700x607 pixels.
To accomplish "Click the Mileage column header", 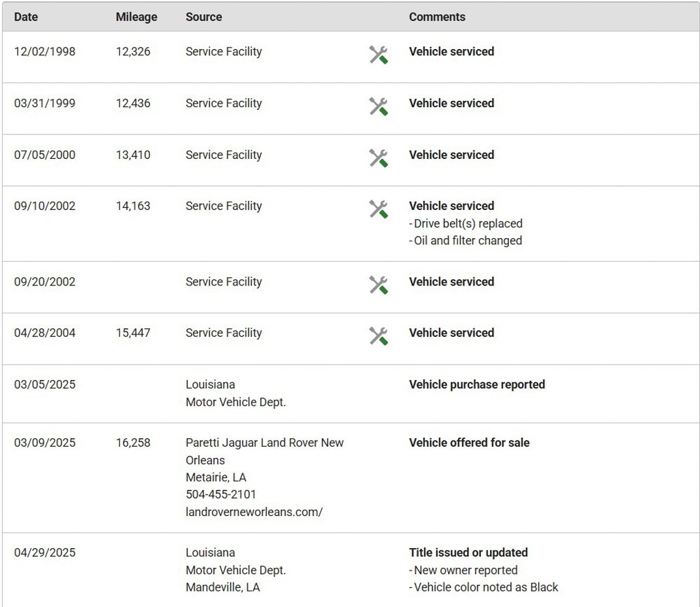I will pyautogui.click(x=136, y=17).
